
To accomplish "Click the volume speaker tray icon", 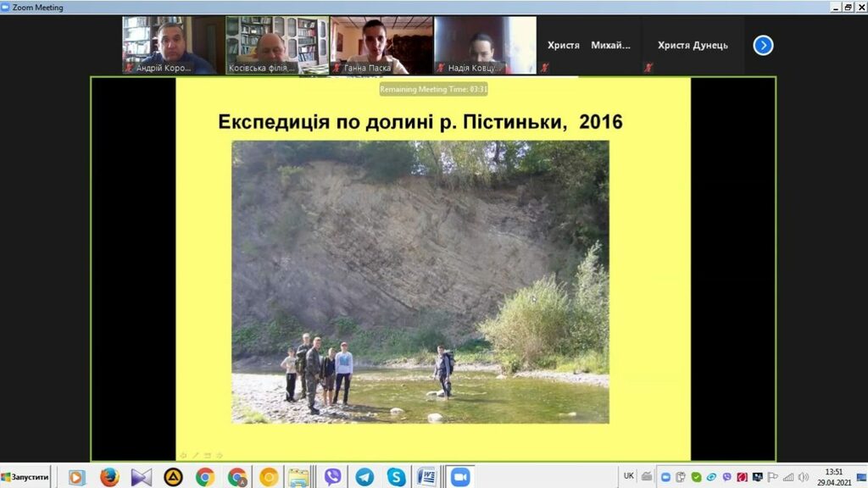I will click(804, 477).
